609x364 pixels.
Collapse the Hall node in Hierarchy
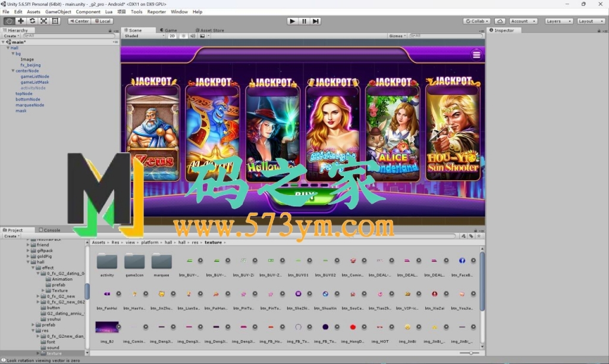[8, 48]
